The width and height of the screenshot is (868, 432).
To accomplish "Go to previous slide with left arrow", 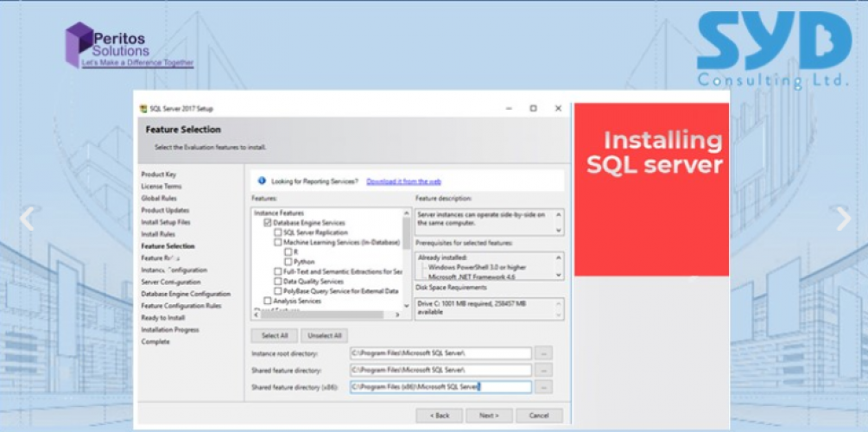I will coord(27,219).
